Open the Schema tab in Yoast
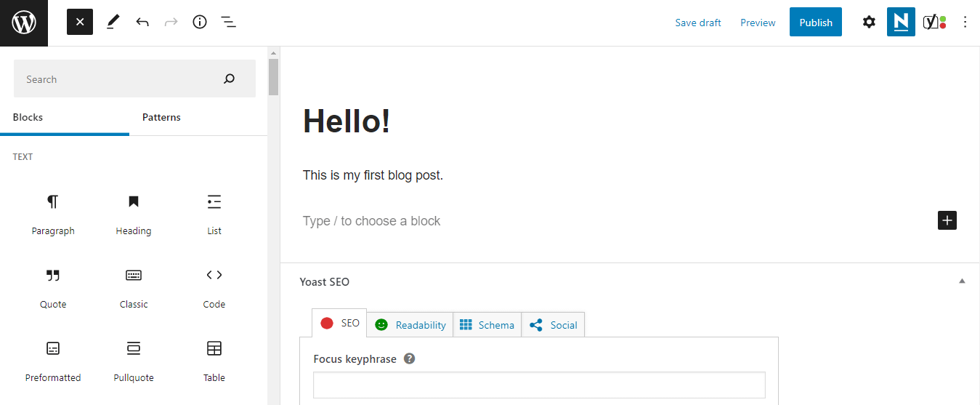Image resolution: width=980 pixels, height=405 pixels. (487, 325)
